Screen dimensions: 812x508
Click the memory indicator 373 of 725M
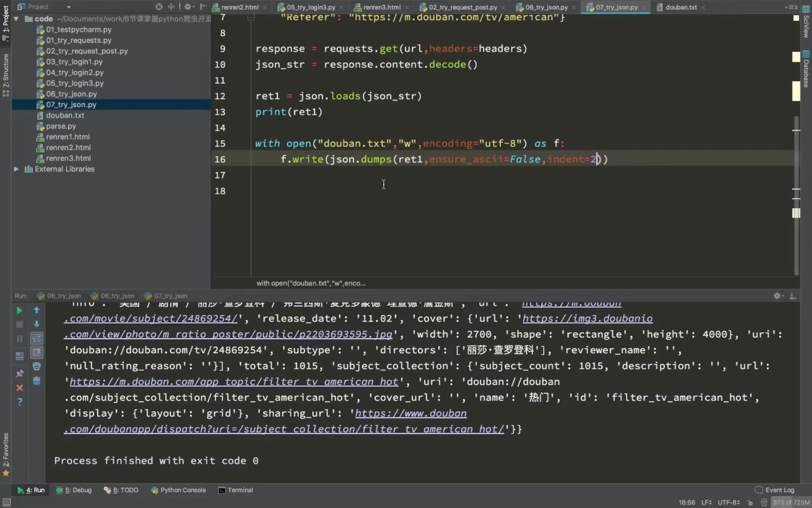(791, 502)
